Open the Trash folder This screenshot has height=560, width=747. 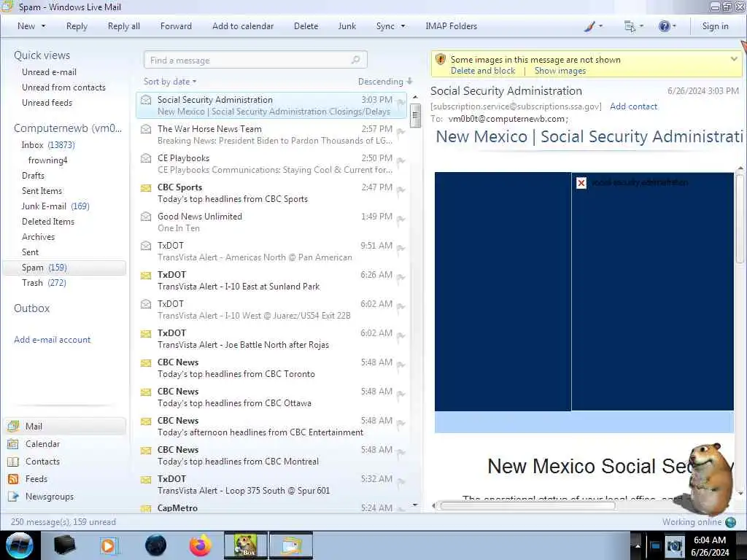44,283
